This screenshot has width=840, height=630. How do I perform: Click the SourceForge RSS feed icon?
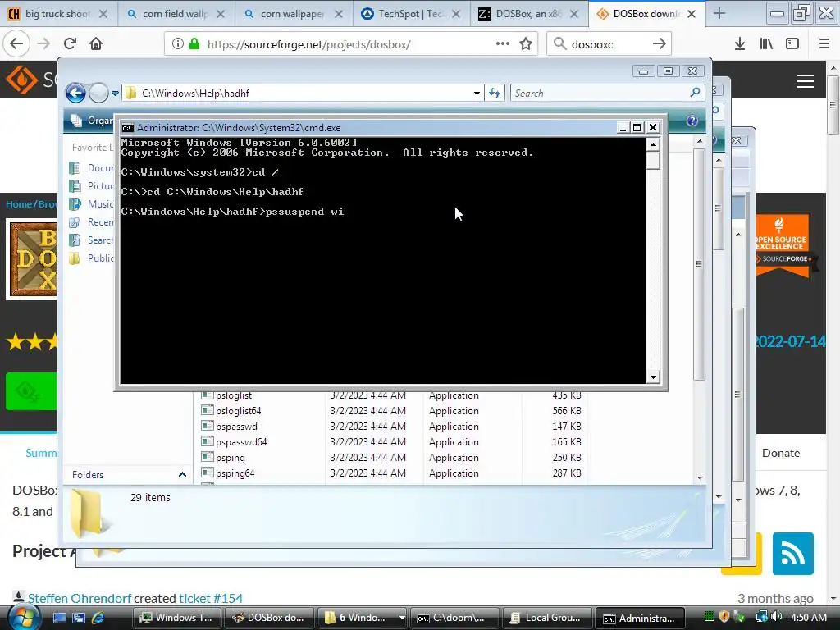click(x=793, y=554)
